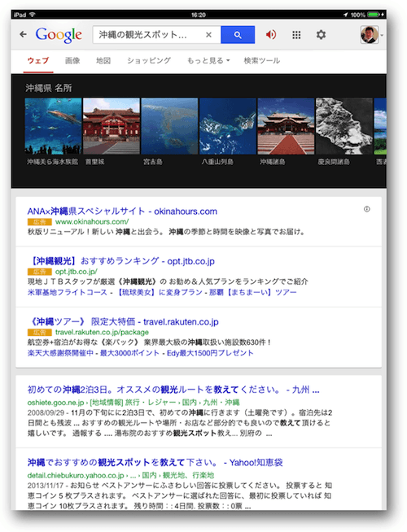
Task: Open Edy最大1500円プレゼント sitelink
Action: [210, 353]
